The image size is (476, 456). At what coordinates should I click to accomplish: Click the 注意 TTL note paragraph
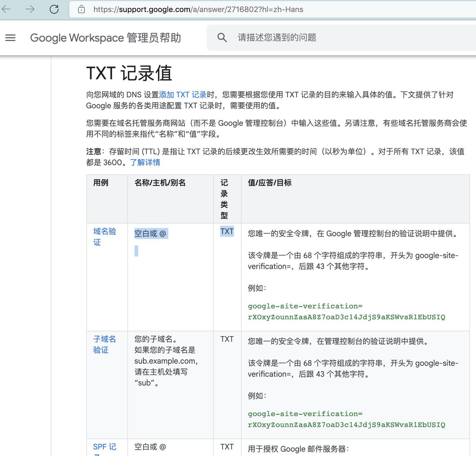(275, 157)
